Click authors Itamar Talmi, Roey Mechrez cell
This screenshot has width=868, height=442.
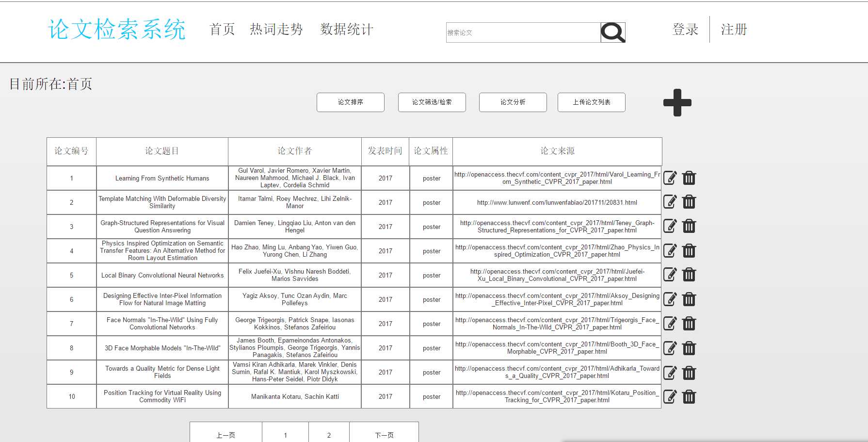pyautogui.click(x=295, y=202)
